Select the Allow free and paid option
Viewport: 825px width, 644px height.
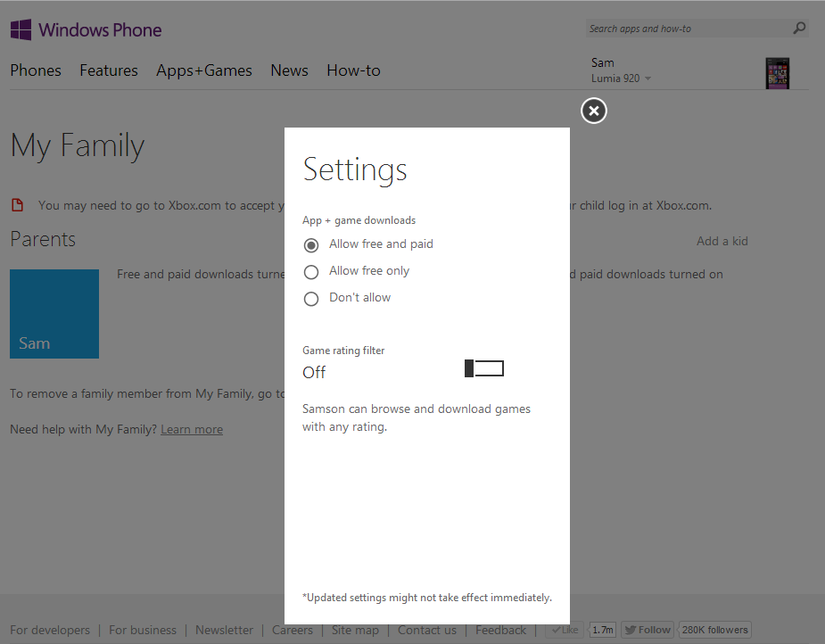coord(310,244)
